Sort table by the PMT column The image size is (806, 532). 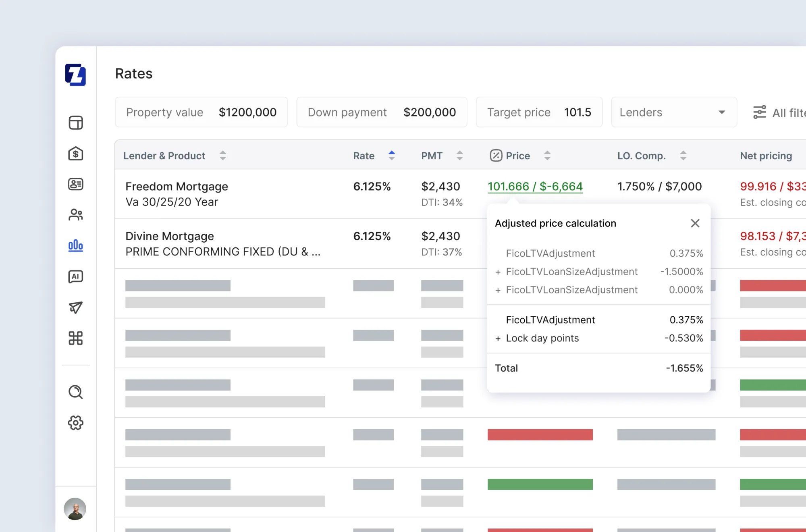pos(459,156)
